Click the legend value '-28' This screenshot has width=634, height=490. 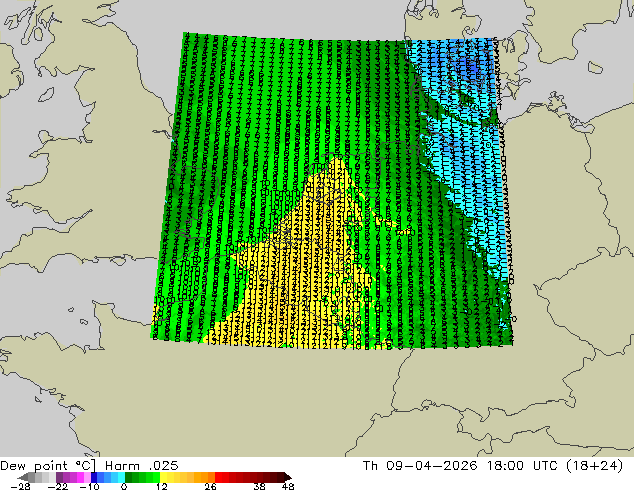pos(20,486)
